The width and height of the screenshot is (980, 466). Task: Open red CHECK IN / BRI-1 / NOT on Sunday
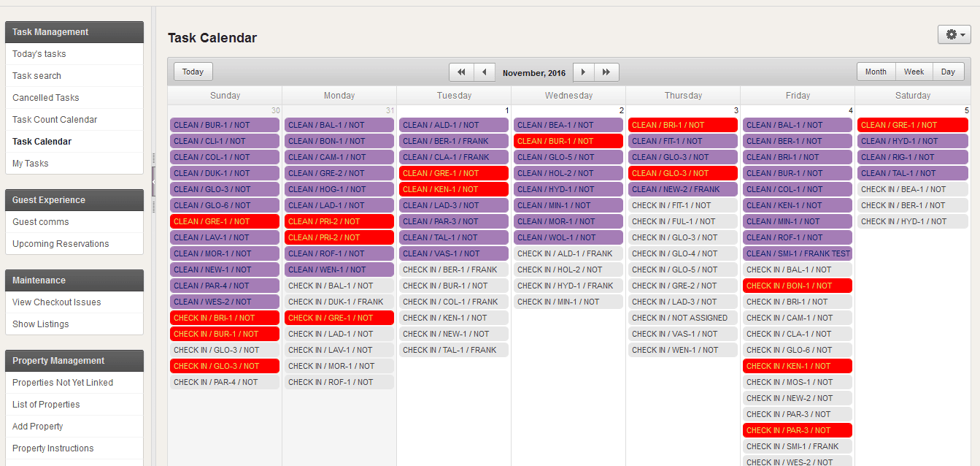coord(225,318)
